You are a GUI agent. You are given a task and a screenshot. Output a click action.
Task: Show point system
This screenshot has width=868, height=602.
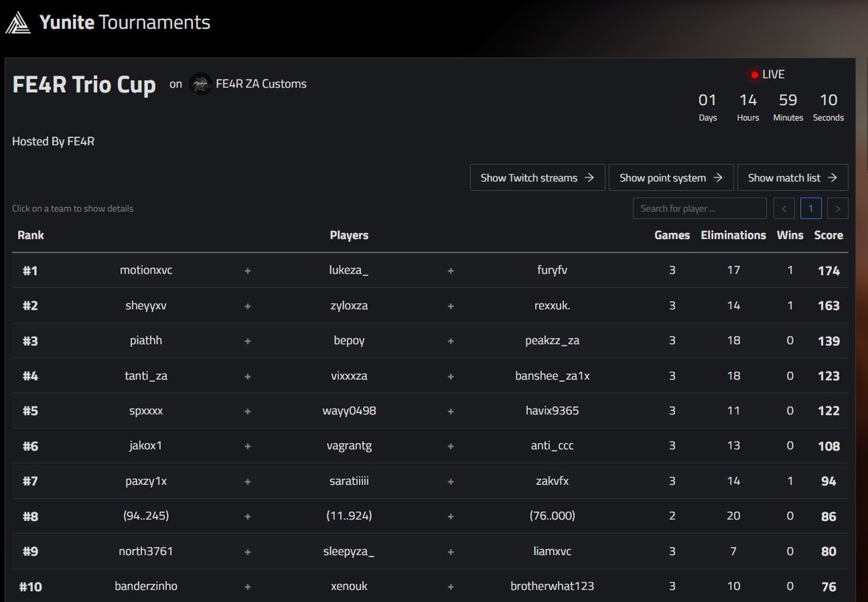671,177
